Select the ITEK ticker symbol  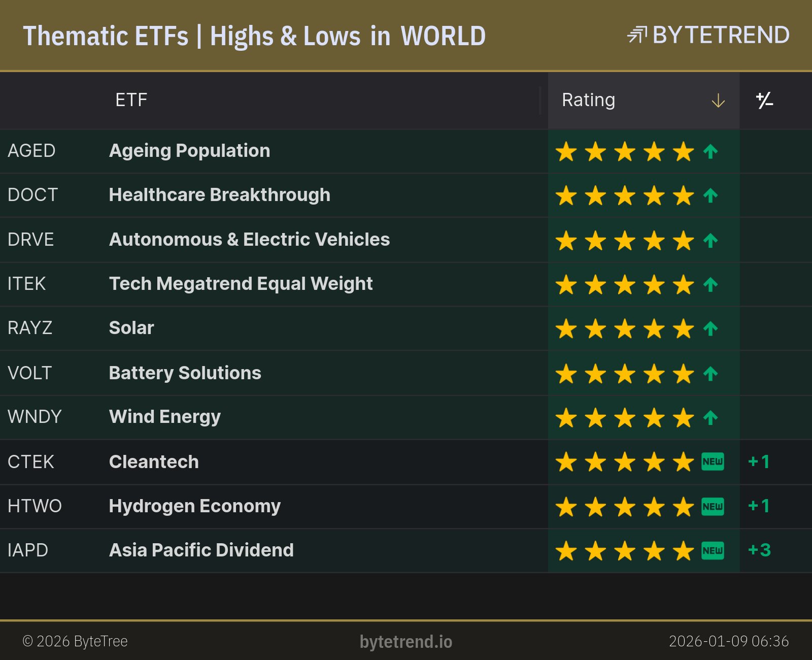(x=26, y=283)
